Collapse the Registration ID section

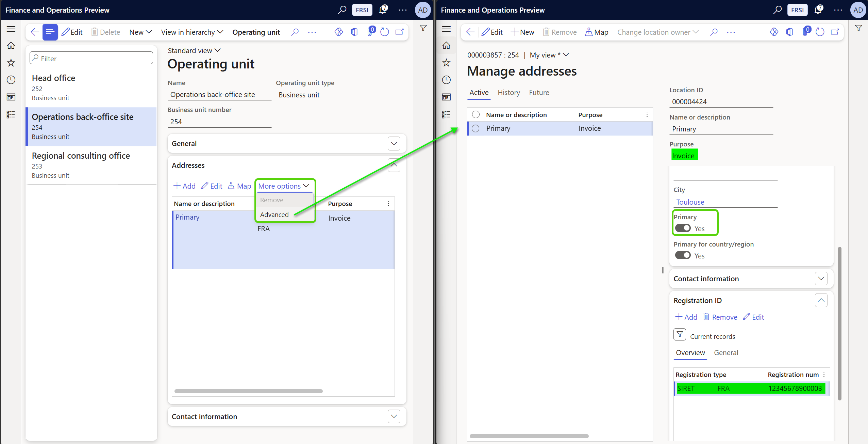821,300
